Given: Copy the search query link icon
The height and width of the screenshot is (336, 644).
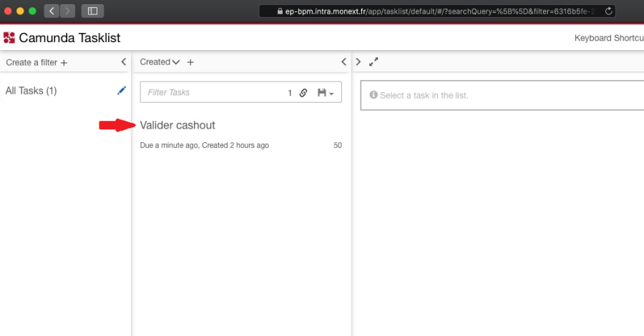Looking at the screenshot, I should click(x=303, y=93).
